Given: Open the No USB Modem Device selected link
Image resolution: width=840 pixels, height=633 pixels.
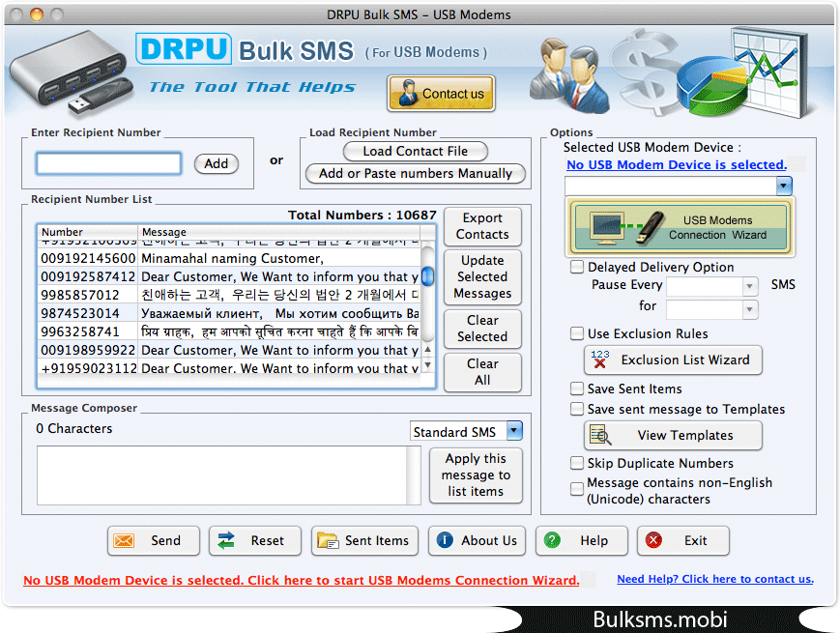Looking at the screenshot, I should [677, 165].
